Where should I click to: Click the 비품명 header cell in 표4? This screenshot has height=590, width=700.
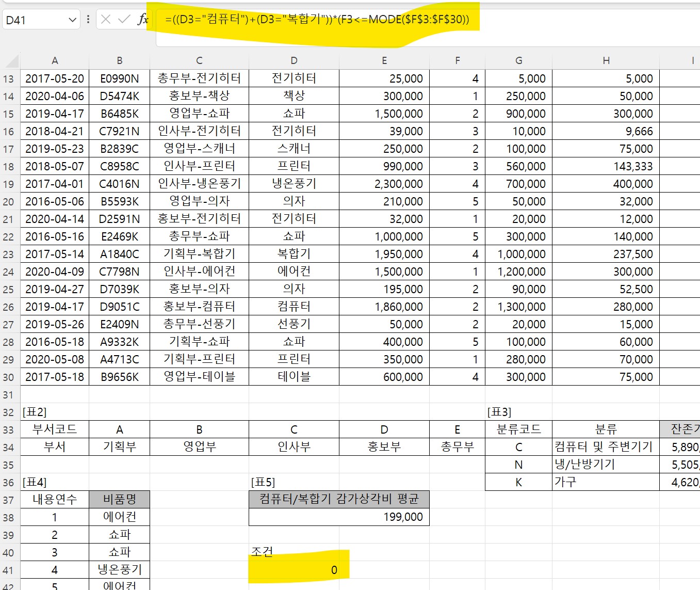point(119,500)
